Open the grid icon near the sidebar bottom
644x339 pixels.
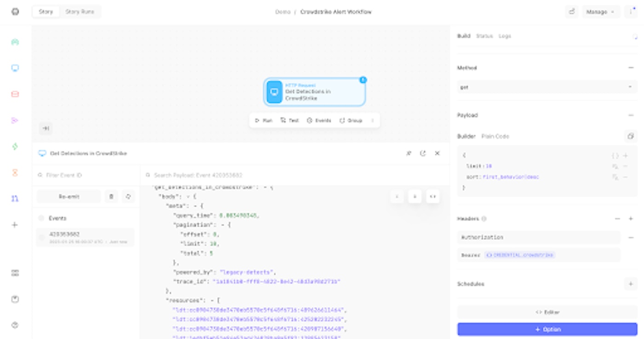coord(15,273)
